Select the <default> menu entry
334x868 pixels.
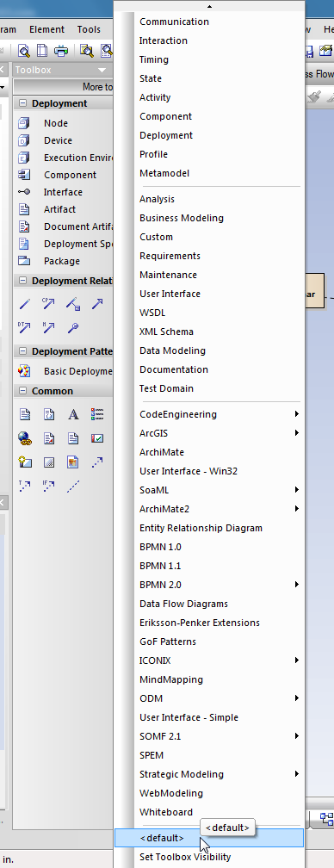209,838
